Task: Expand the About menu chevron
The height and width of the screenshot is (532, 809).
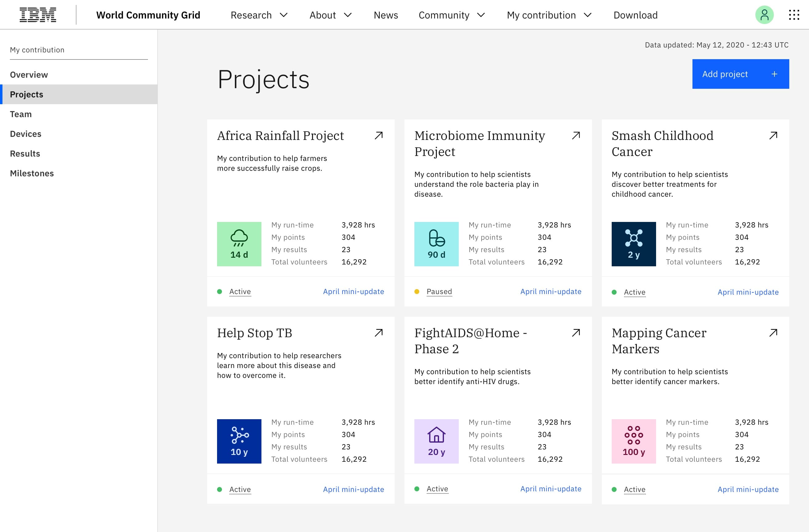Action: (348, 15)
